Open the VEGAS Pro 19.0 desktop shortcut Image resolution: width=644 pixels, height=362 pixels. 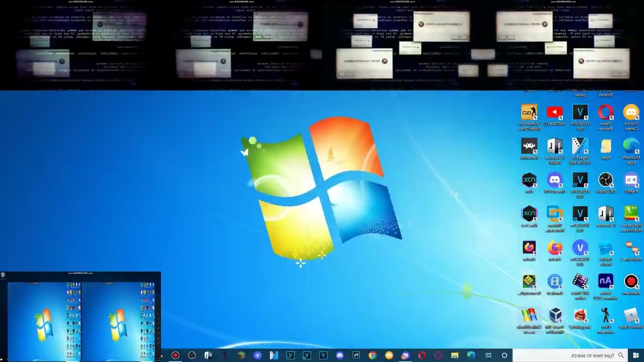click(580, 252)
